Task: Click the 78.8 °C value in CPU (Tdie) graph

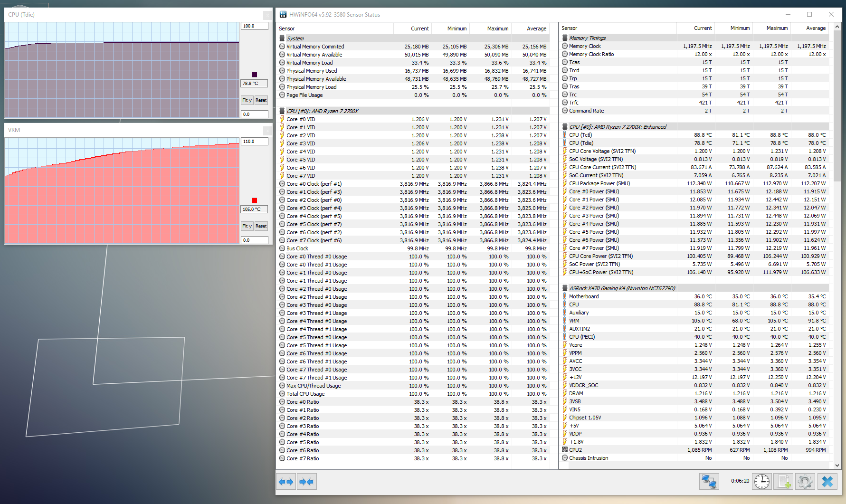Action: [255, 84]
